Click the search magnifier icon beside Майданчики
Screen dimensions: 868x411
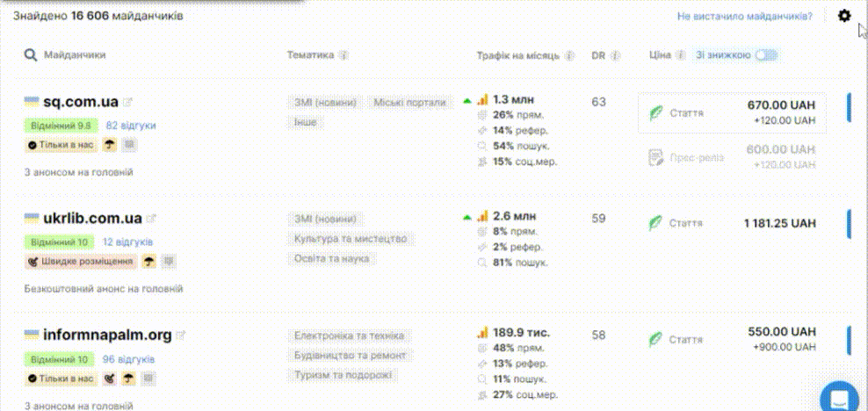[x=31, y=55]
